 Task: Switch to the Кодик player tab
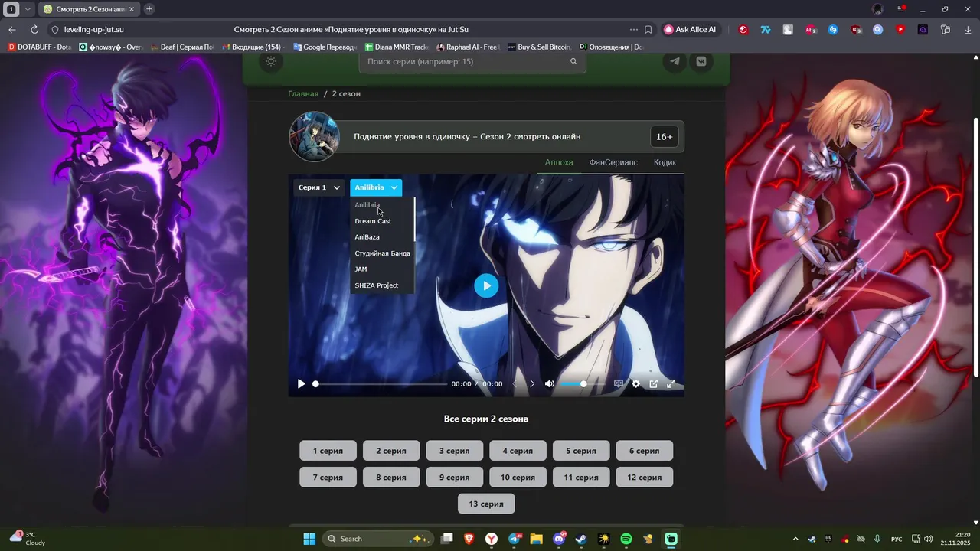(x=665, y=162)
